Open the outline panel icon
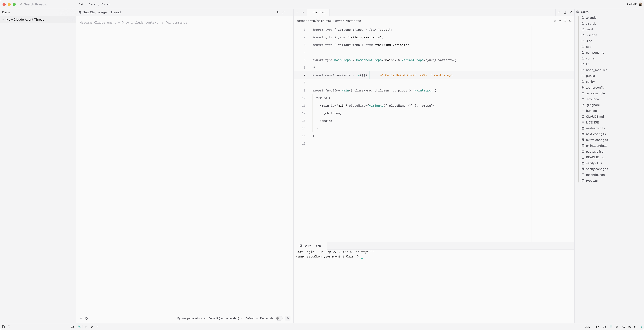This screenshot has width=644, height=330. click(623, 326)
